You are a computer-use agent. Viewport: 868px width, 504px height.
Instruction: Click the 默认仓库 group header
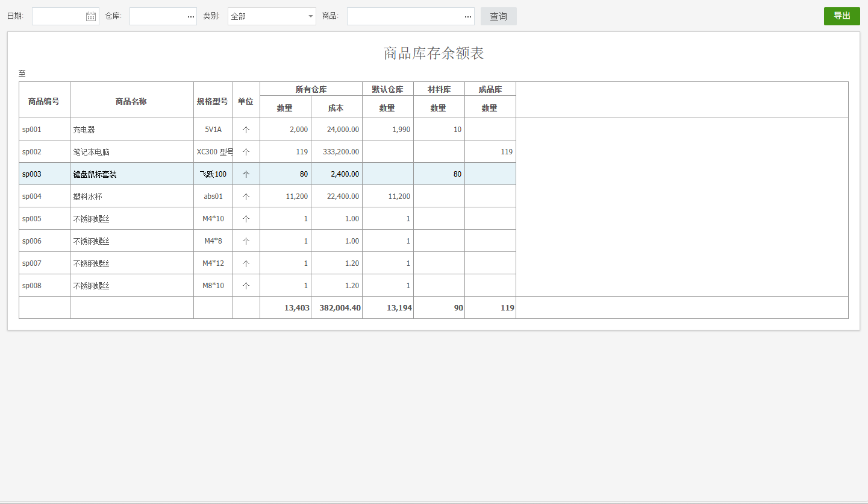(387, 89)
